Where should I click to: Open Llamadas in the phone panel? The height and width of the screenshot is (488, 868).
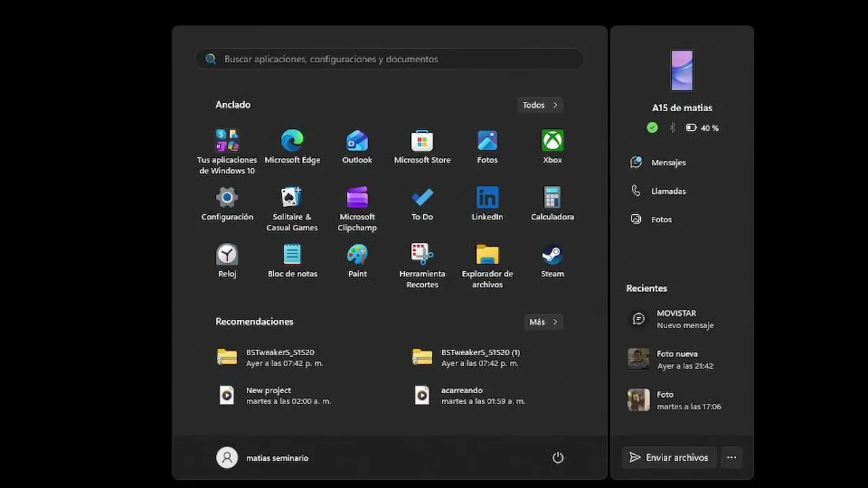(658, 191)
